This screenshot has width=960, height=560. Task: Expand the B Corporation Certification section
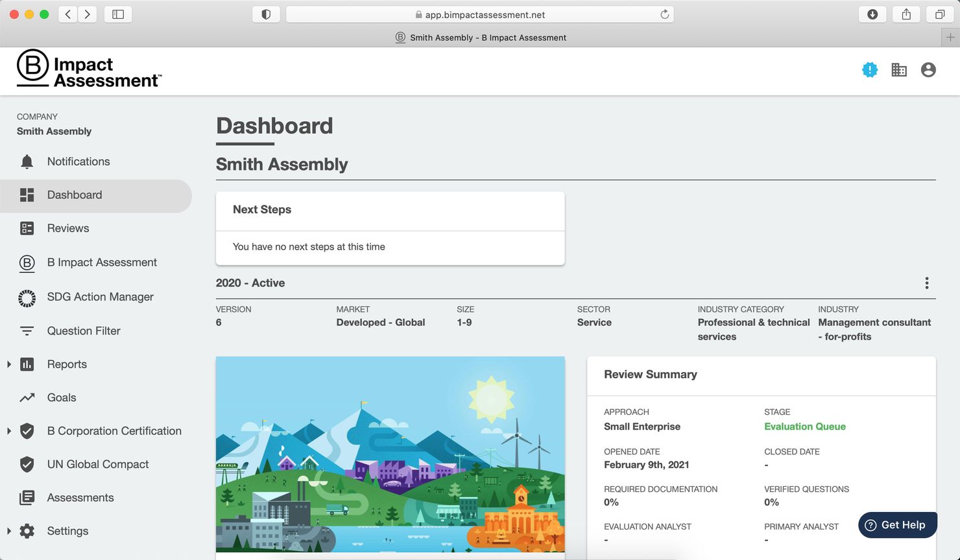point(8,431)
